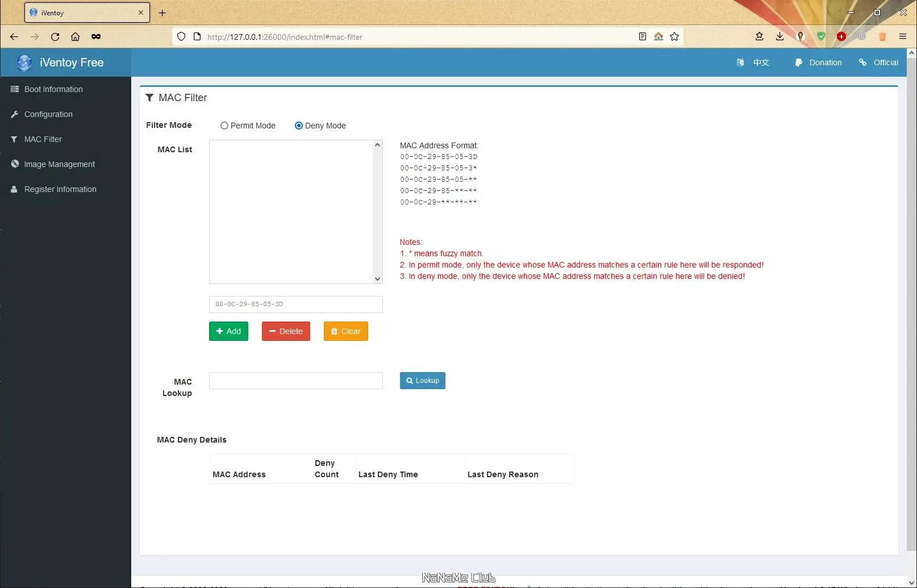Click the Image Management disc icon

(x=15, y=164)
